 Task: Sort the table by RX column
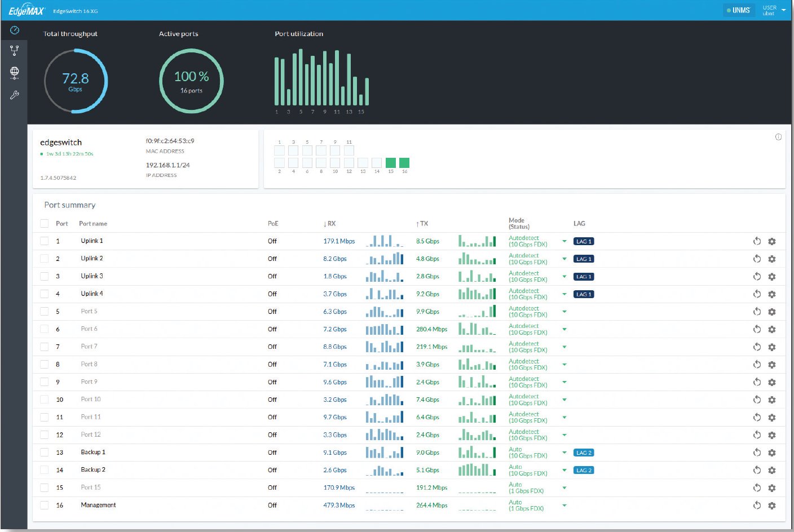click(330, 224)
